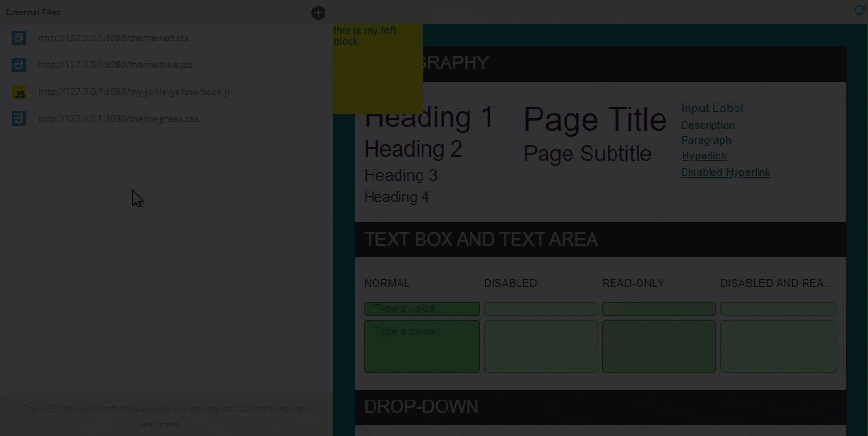
Task: Click the Heading 2 sample text
Action: click(413, 149)
